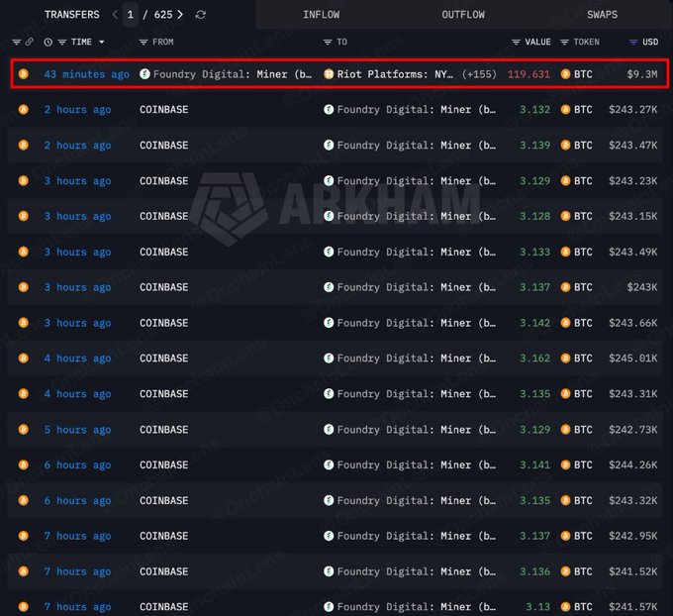The image size is (673, 616).
Task: Go to next transfers page arrow
Action: pyautogui.click(x=180, y=15)
